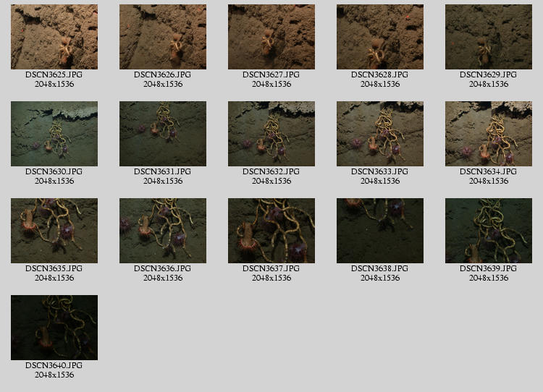Open the DSCN3625.JPG thumbnail image
Viewport: 543px width, 392px height.
(54, 37)
